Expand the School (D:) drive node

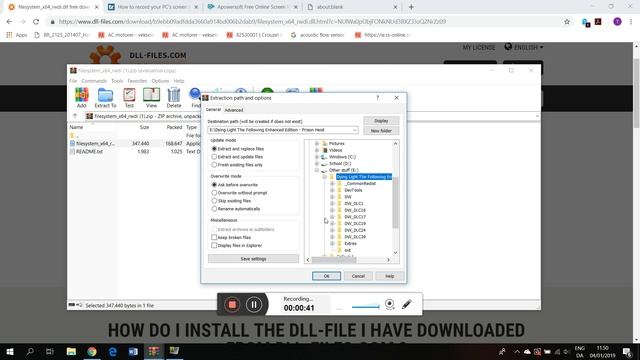coord(317,163)
